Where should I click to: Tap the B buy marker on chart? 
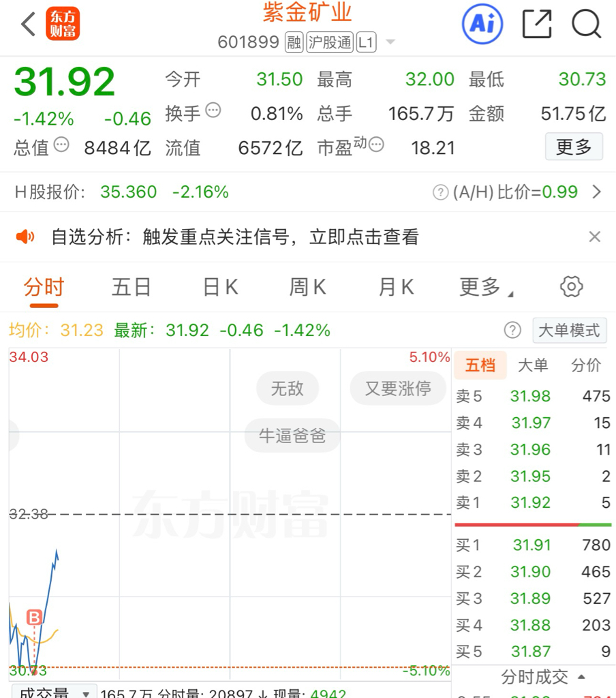click(34, 617)
